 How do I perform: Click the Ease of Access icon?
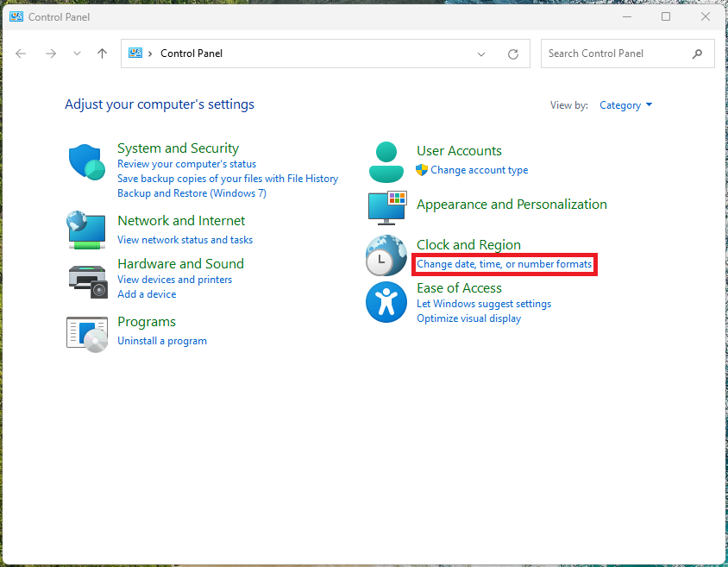pyautogui.click(x=386, y=302)
